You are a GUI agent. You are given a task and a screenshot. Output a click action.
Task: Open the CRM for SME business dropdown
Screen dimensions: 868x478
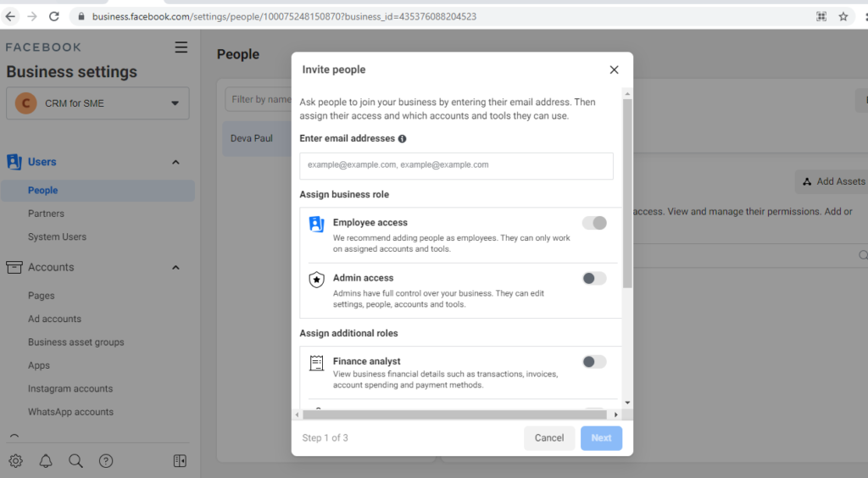(98, 103)
